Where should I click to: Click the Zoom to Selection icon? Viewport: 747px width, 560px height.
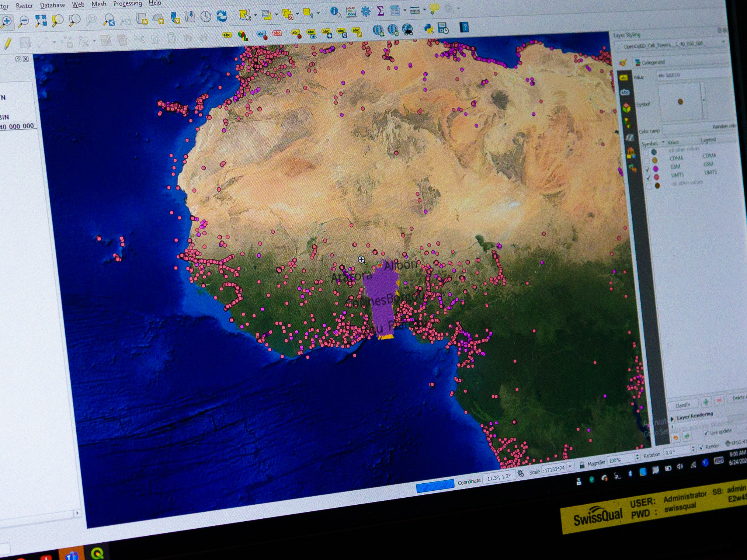click(x=58, y=20)
